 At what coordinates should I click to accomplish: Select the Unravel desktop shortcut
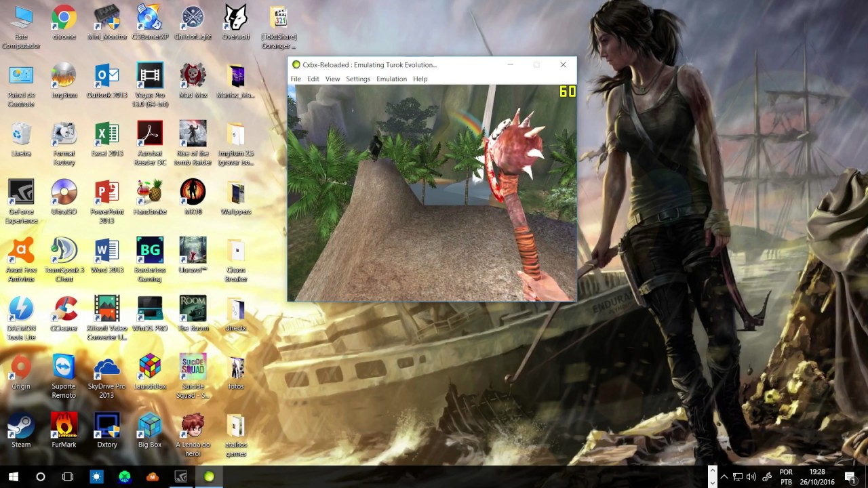tap(193, 256)
